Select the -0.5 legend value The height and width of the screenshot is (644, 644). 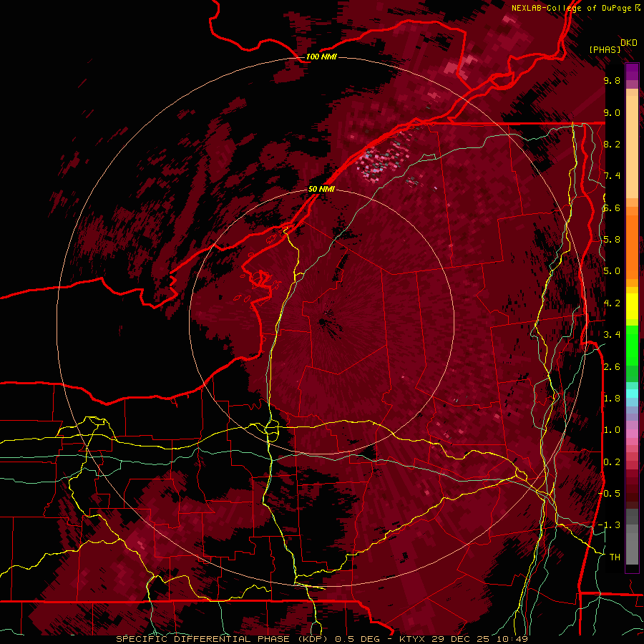[610, 494]
